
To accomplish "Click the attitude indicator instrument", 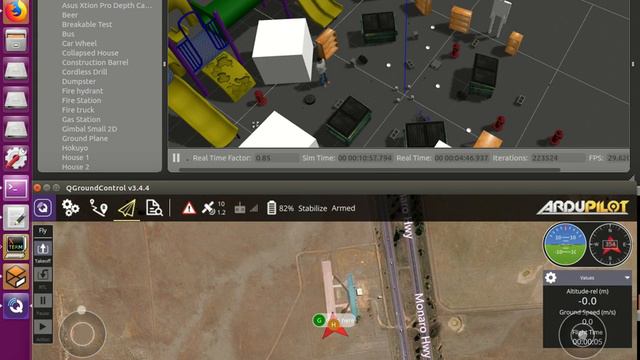I will [x=565, y=244].
